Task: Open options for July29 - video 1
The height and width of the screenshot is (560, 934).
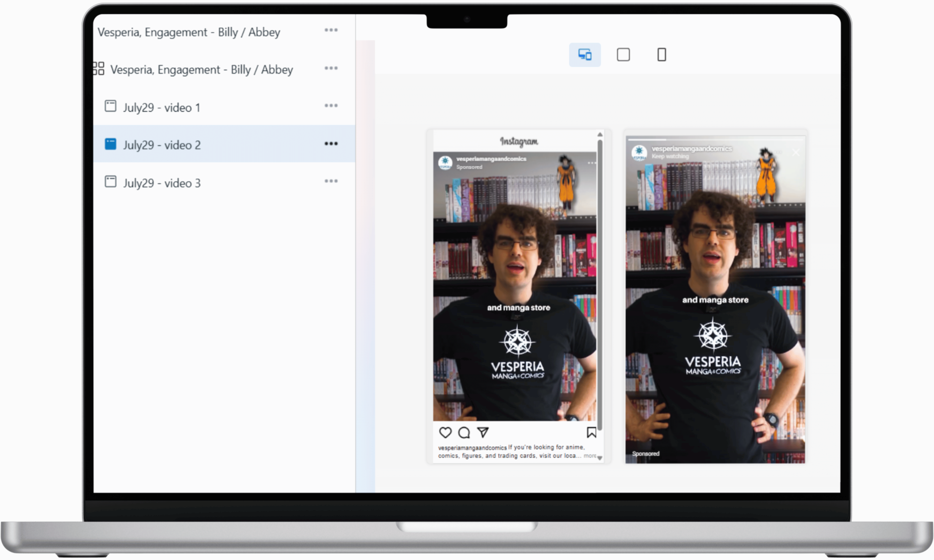Action: 331,106
